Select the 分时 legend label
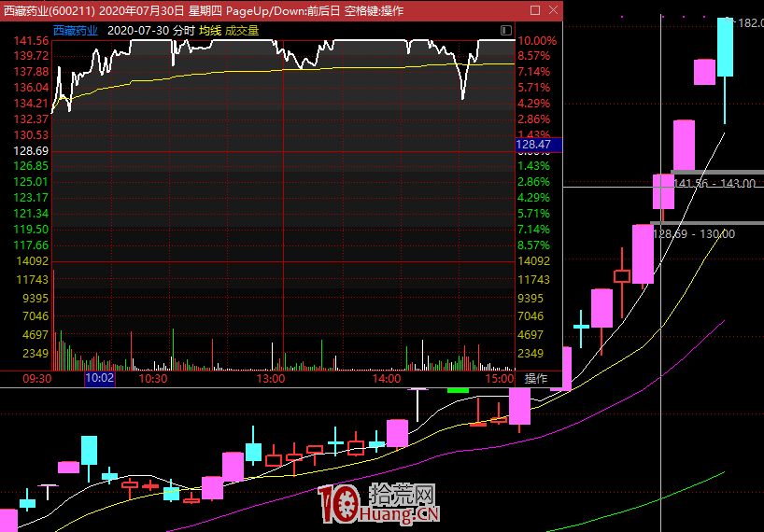This screenshot has width=764, height=532. click(184, 31)
